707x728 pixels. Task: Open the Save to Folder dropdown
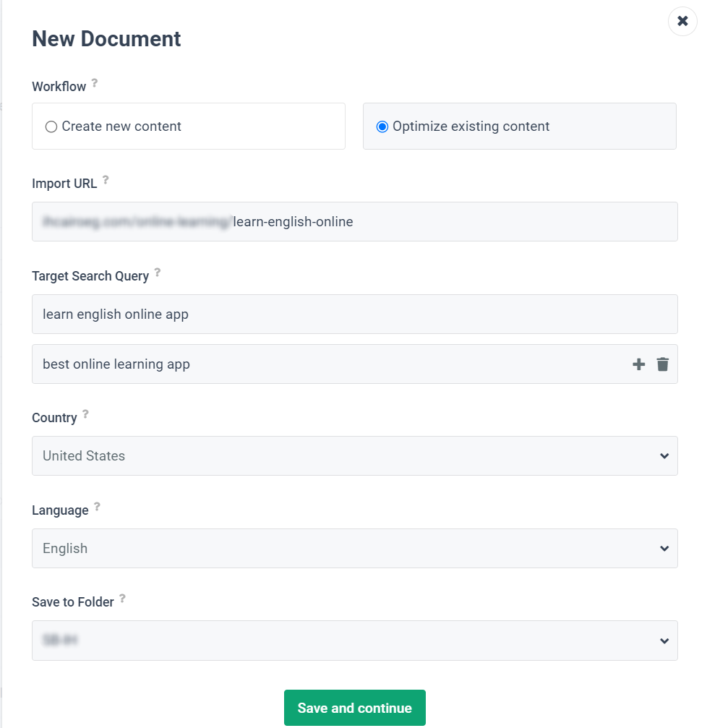tap(664, 641)
